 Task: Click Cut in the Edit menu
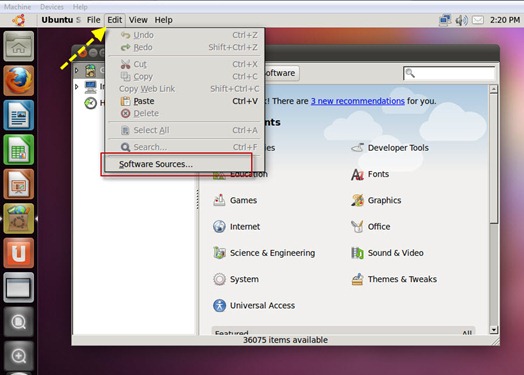185,64
